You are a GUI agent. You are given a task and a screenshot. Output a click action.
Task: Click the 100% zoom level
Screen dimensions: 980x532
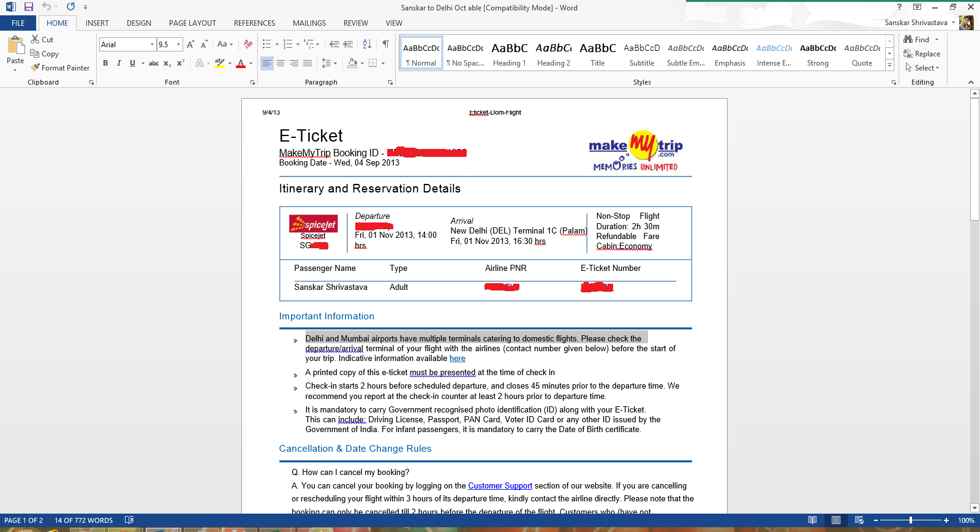(966, 520)
